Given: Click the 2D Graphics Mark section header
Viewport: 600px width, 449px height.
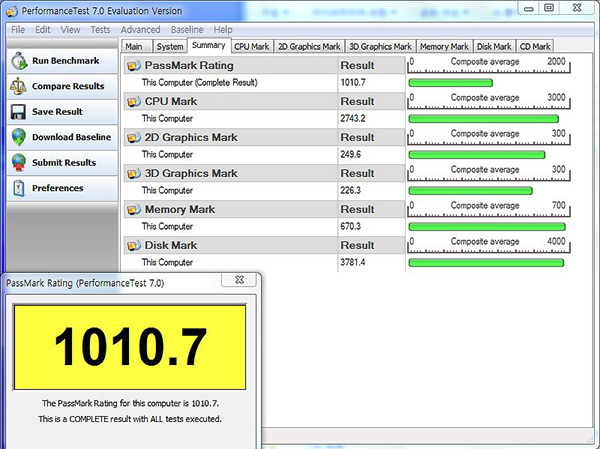Looking at the screenshot, I should coord(264,137).
